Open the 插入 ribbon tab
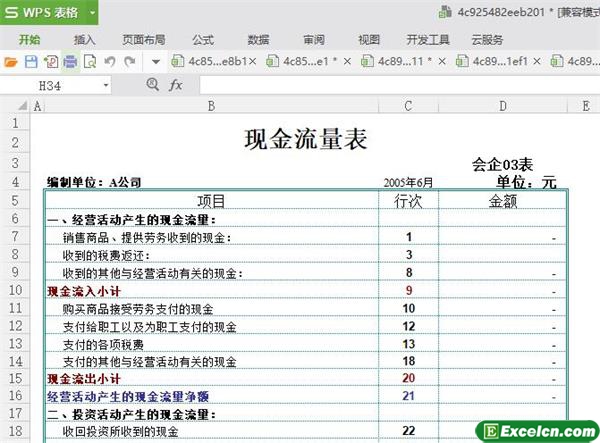Screen dimensions: 600x443 pyautogui.click(x=85, y=39)
